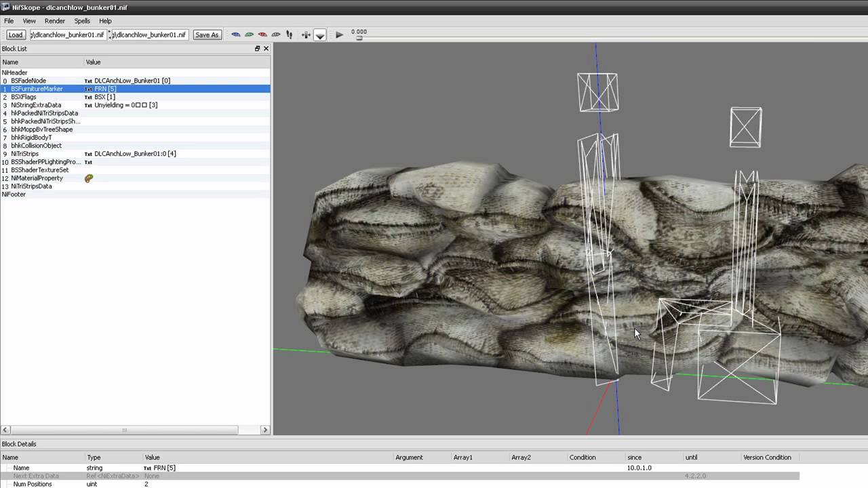The width and height of the screenshot is (868, 488).
Task: Click the right arrow of the Block List scrollbar
Action: point(265,430)
